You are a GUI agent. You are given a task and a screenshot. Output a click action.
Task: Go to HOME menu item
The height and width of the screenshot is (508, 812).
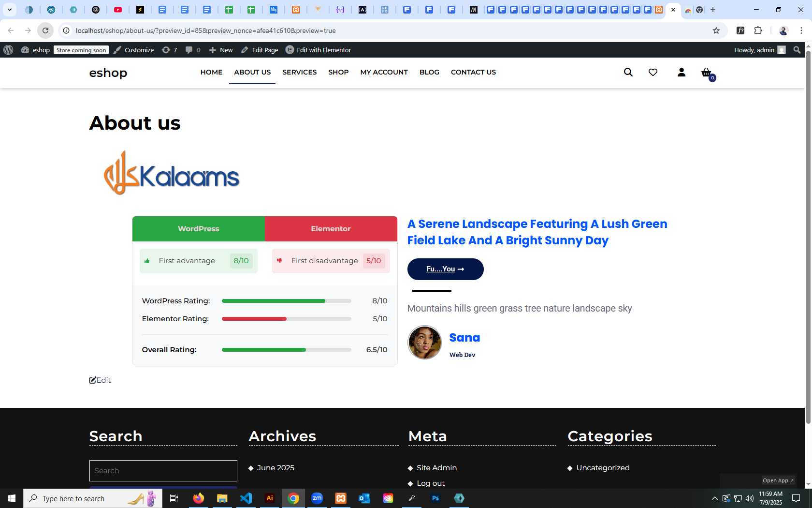[x=211, y=72]
